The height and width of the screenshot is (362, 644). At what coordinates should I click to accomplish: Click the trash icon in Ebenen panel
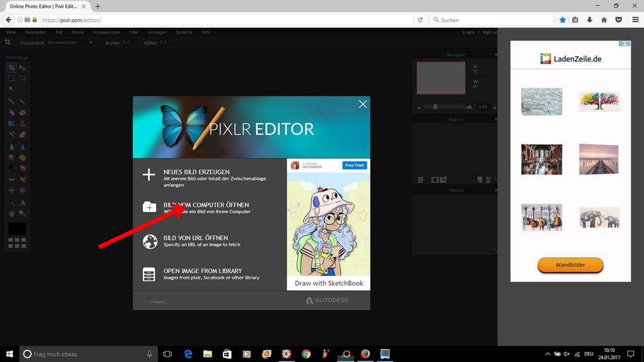point(488,180)
